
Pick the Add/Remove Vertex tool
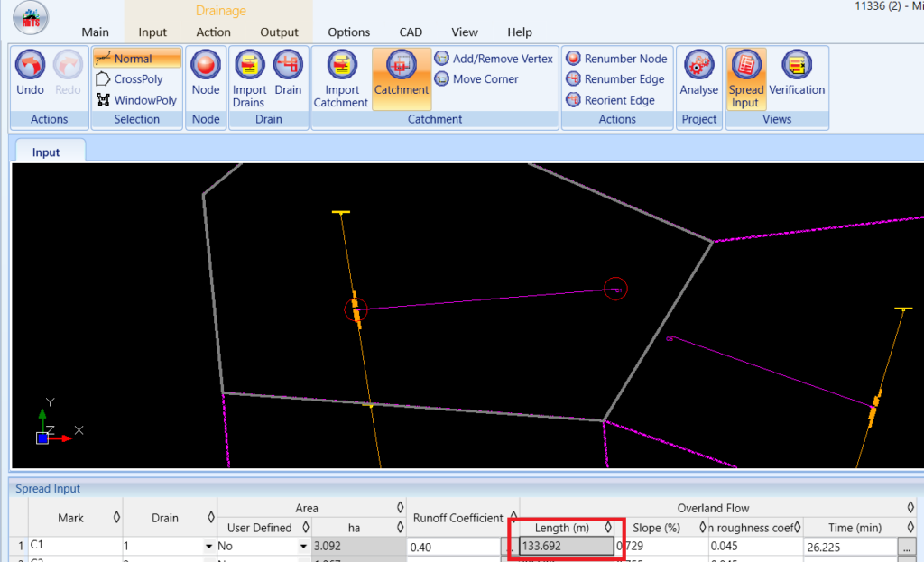click(494, 59)
